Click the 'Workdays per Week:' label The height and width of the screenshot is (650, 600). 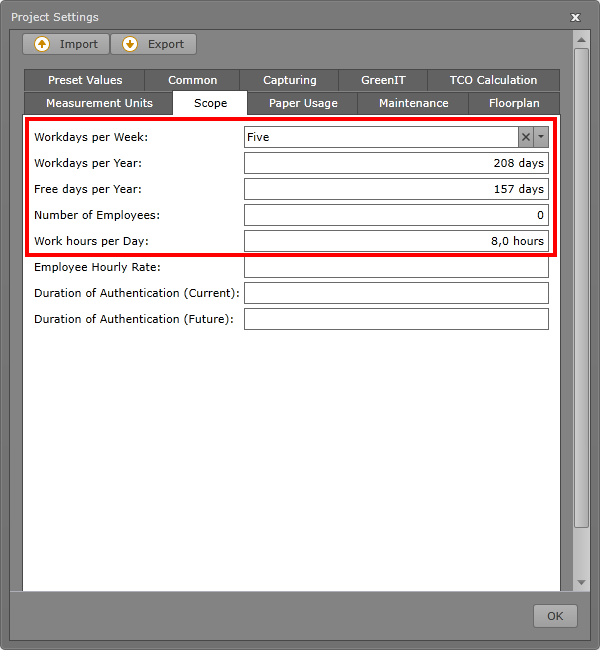(91, 137)
